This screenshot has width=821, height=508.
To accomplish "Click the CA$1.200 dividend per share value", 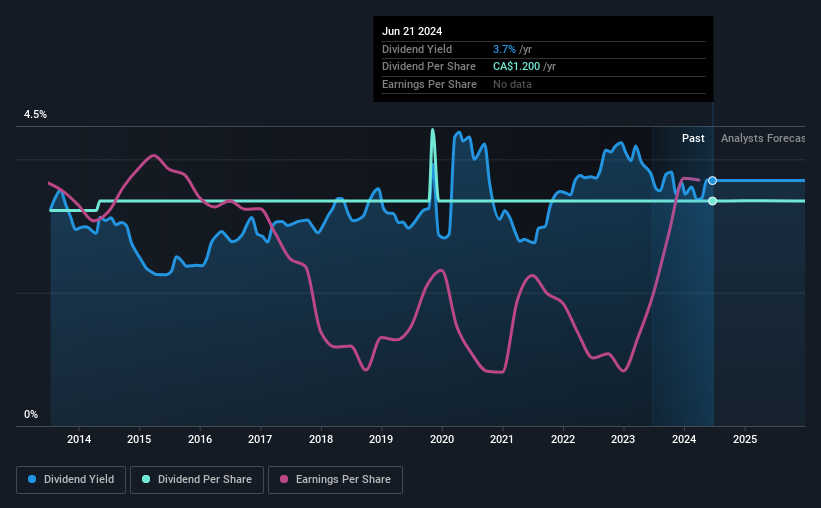I will [516, 67].
